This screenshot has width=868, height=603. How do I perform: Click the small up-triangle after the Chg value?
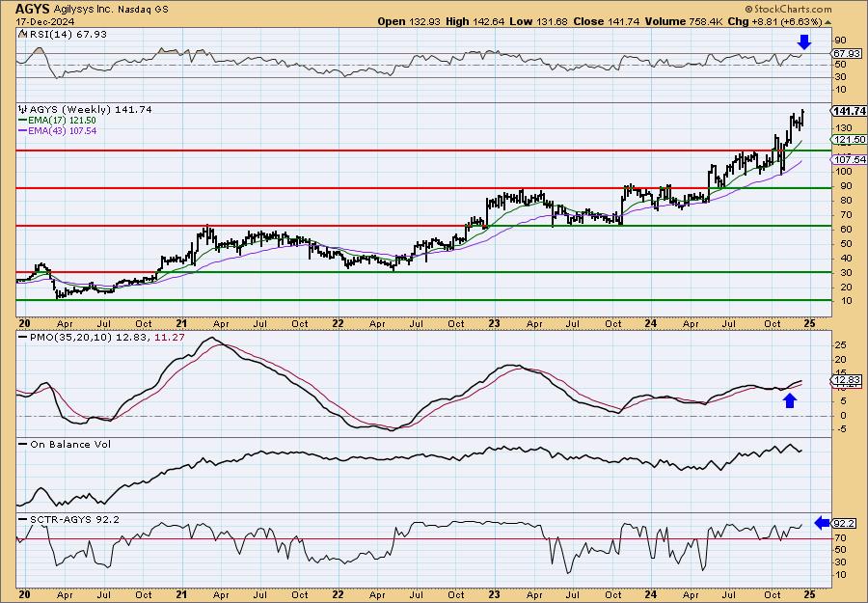click(x=827, y=22)
